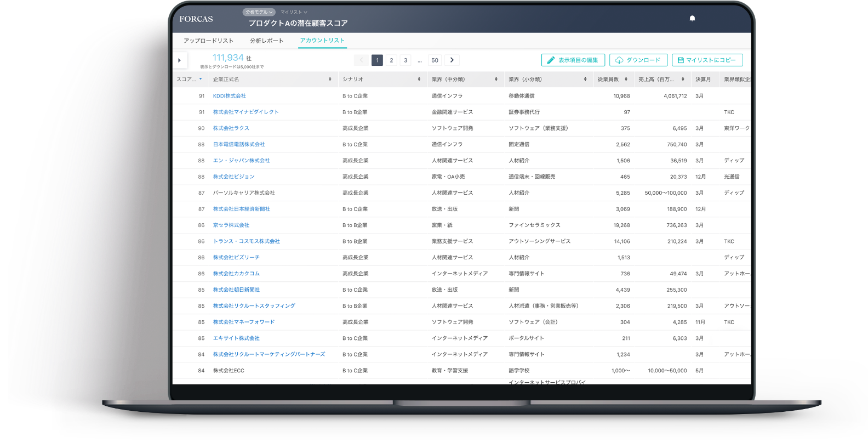The width and height of the screenshot is (868, 442).
Task: Click マイリストにコピー button
Action: tap(707, 60)
